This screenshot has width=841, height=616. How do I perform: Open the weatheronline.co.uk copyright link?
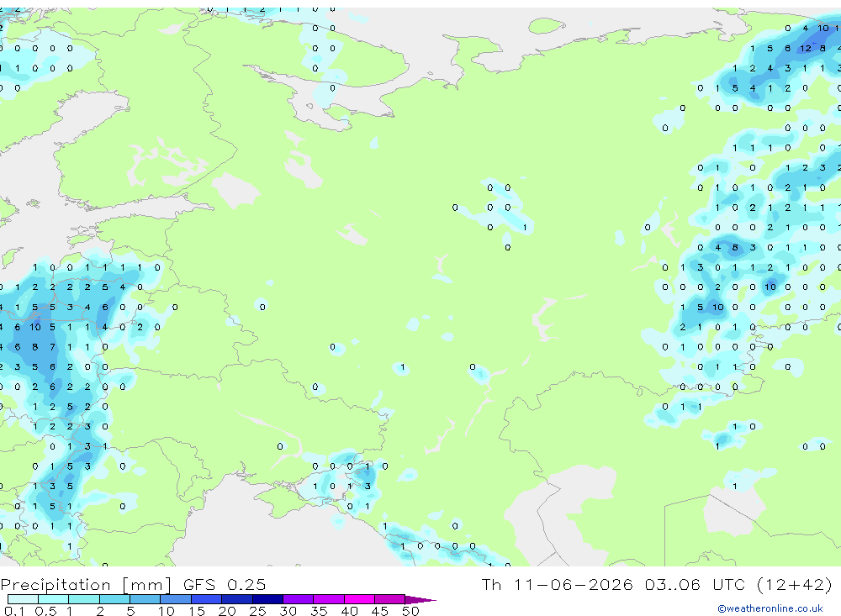770,608
